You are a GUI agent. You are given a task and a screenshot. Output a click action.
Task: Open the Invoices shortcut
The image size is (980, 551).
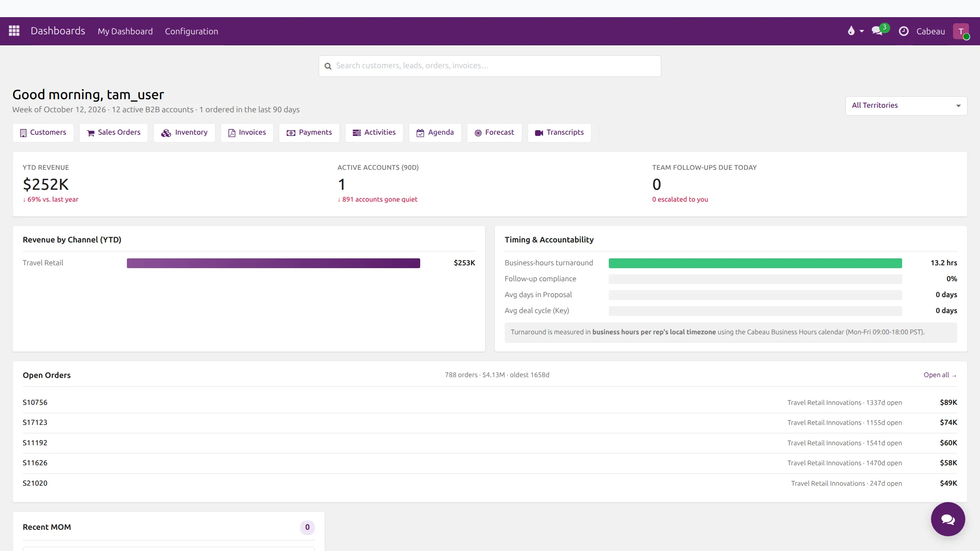pos(247,133)
